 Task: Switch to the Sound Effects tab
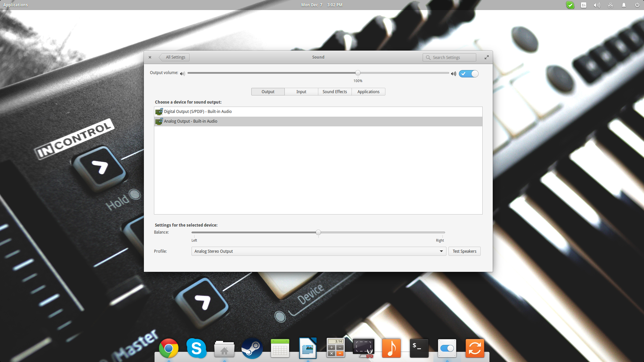[335, 92]
